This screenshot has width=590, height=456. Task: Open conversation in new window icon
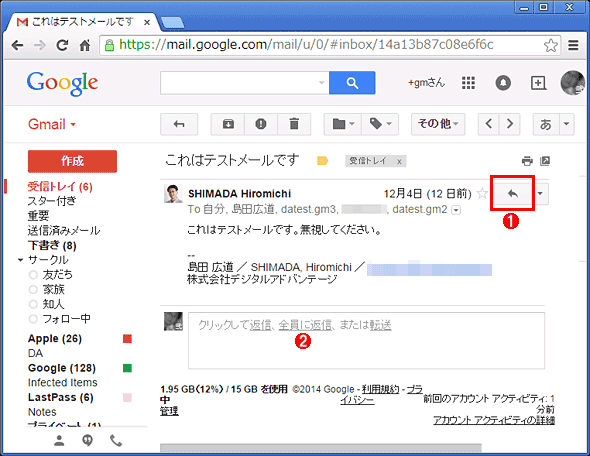tap(545, 161)
